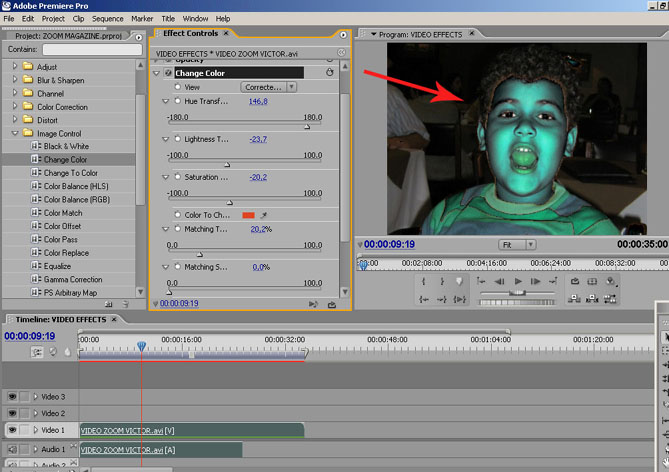The image size is (669, 472).
Task: Click the orange Color To Change swatch
Action: [x=247, y=215]
